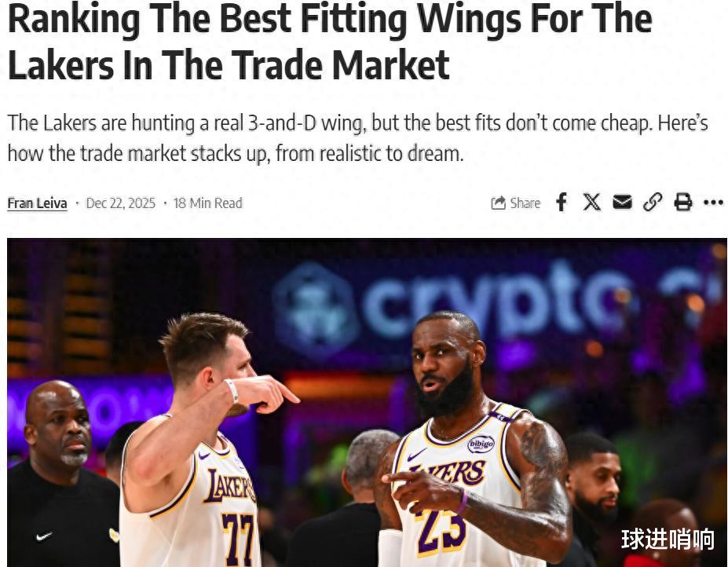Click the Dec 22, 2025 publish date

(x=121, y=203)
